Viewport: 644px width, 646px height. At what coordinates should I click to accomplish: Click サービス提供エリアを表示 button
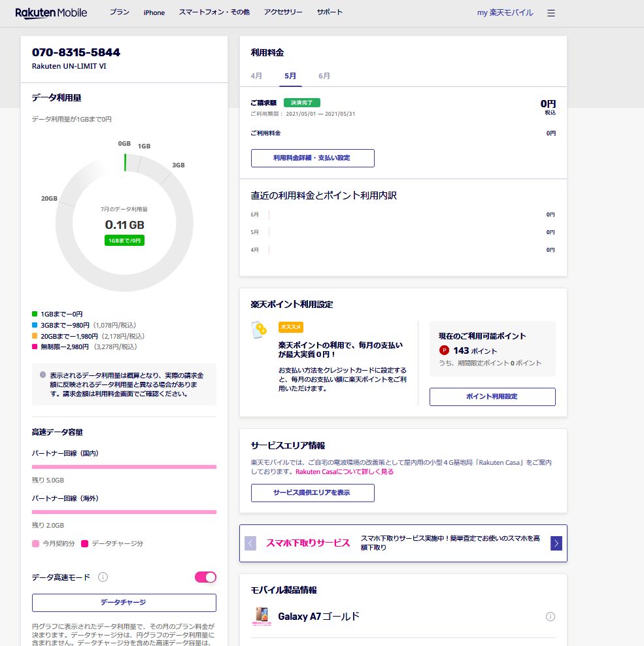pos(313,493)
